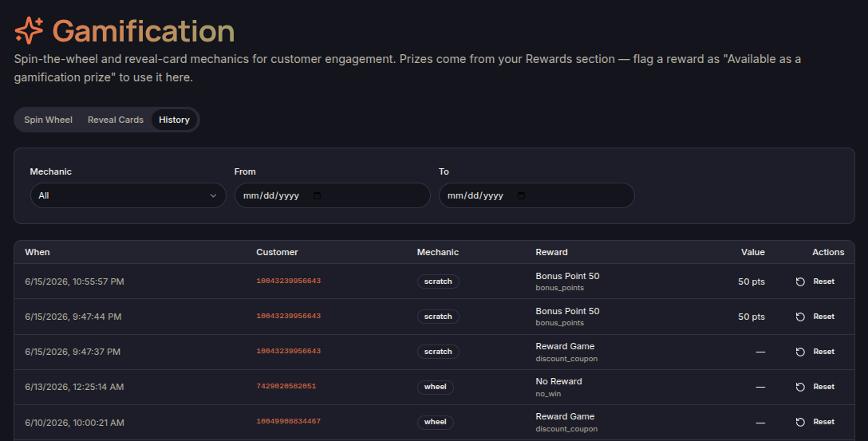Click the Actions column header
Viewport: 868px width, 441px height.
(x=828, y=252)
